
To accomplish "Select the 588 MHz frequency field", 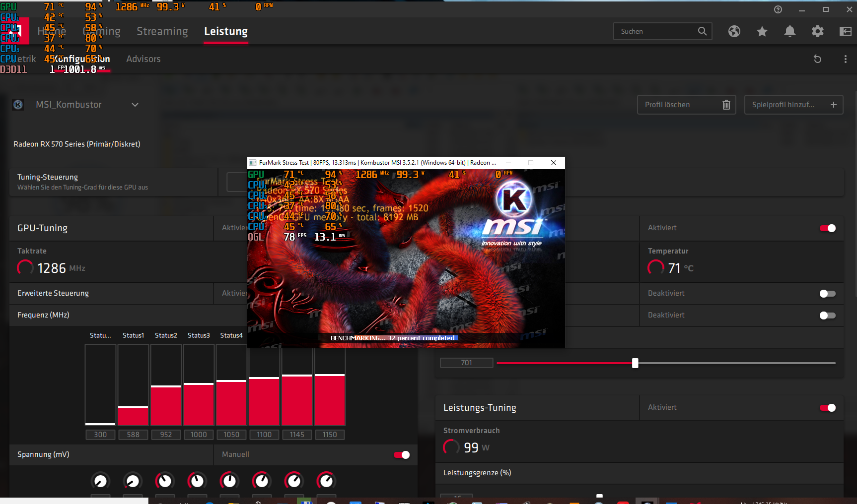I will (x=133, y=435).
